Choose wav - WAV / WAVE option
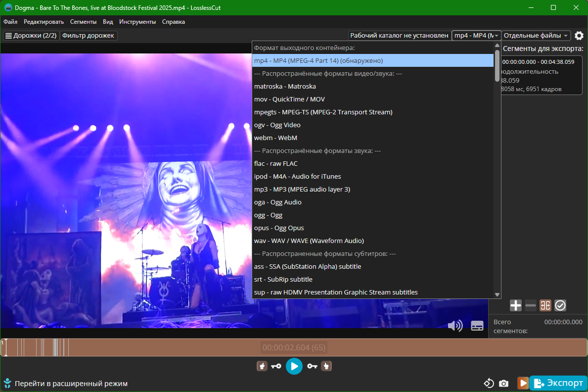The width and height of the screenshot is (588, 392). 373,241
